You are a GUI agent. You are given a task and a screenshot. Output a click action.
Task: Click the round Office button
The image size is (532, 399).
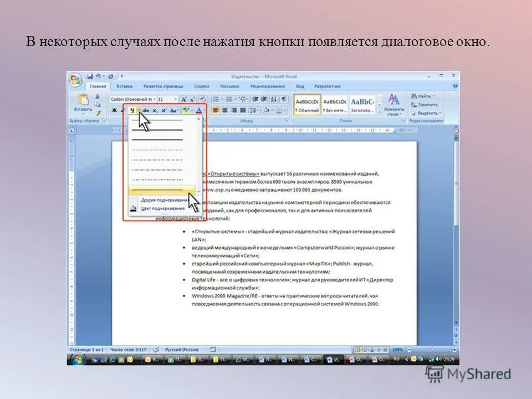pyautogui.click(x=75, y=80)
